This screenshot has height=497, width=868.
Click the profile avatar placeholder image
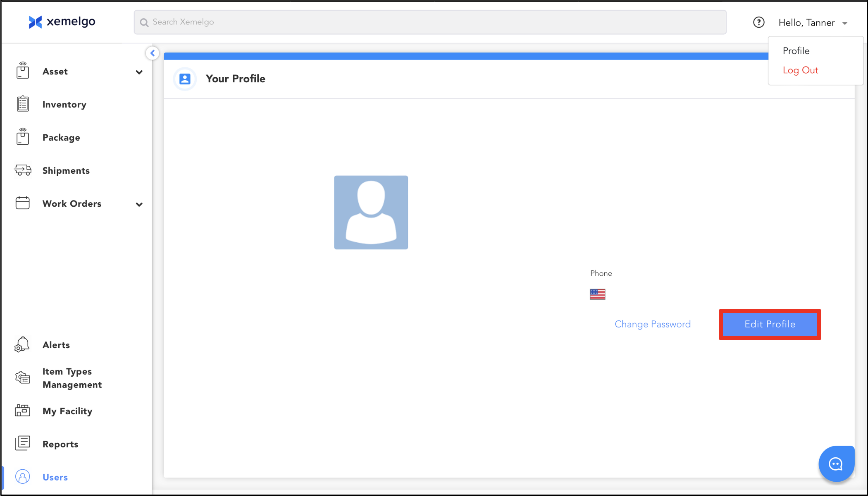point(371,212)
